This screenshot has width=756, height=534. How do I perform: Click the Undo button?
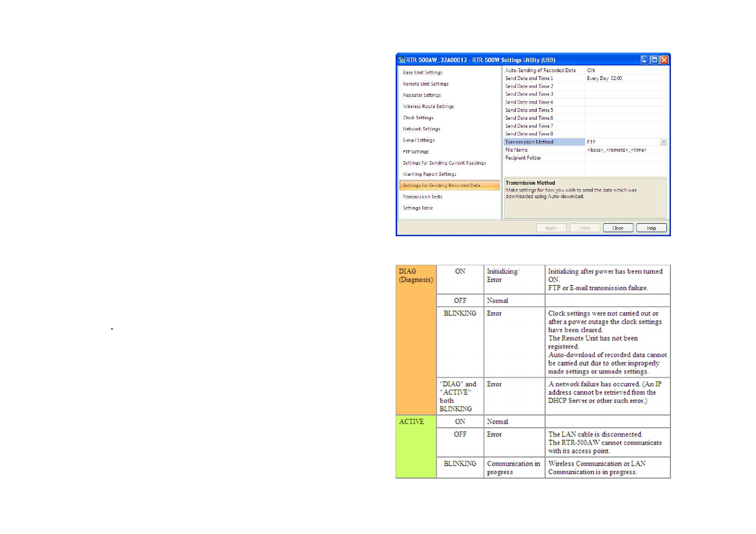click(585, 228)
